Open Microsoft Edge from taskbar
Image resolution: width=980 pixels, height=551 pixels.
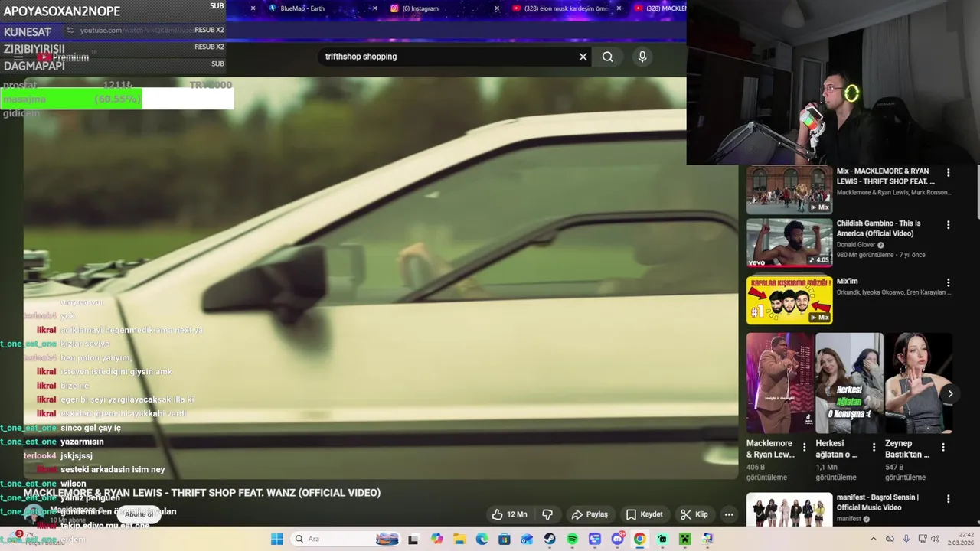tap(482, 539)
